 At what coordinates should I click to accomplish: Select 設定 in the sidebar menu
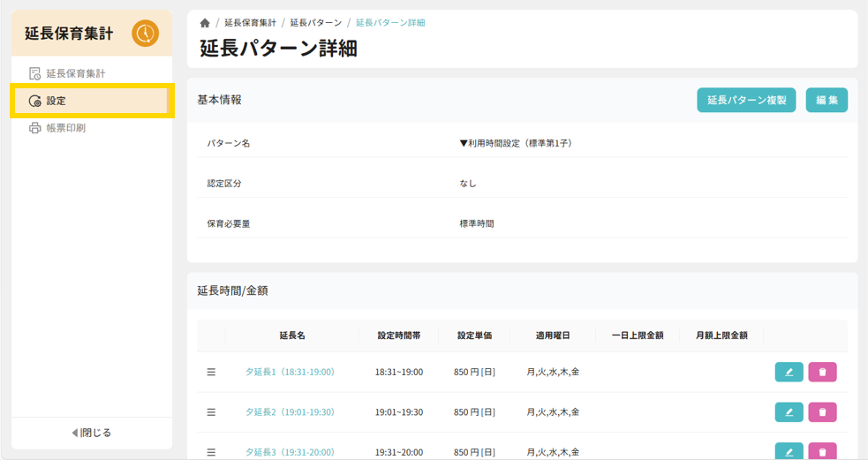click(x=56, y=101)
